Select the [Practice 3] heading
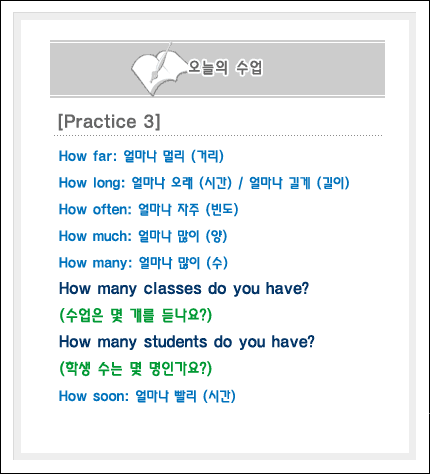Screen dimensions: 430x474 click(109, 121)
